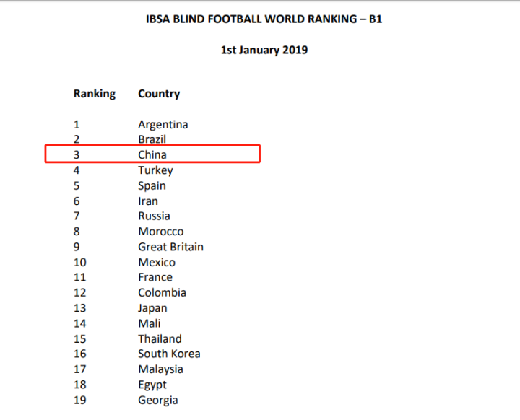Select the Great Britain entry
Image resolution: width=520 pixels, height=420 pixels.
pos(170,247)
